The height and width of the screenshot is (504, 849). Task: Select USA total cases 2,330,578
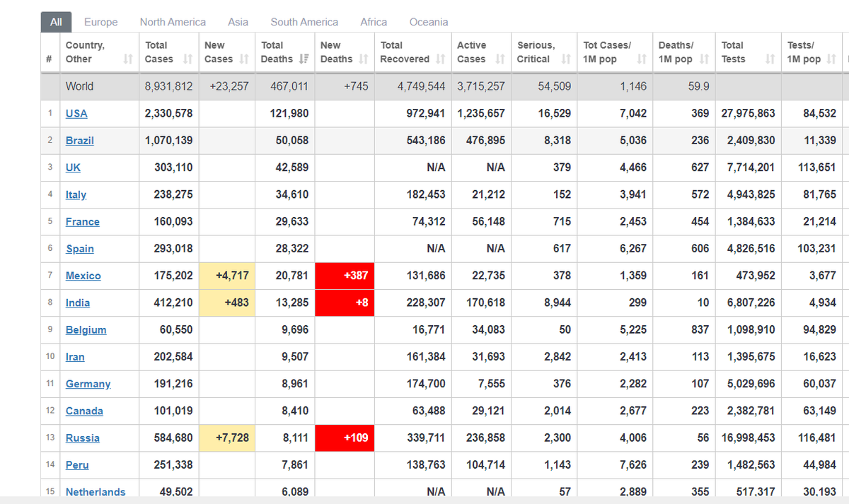(x=168, y=114)
